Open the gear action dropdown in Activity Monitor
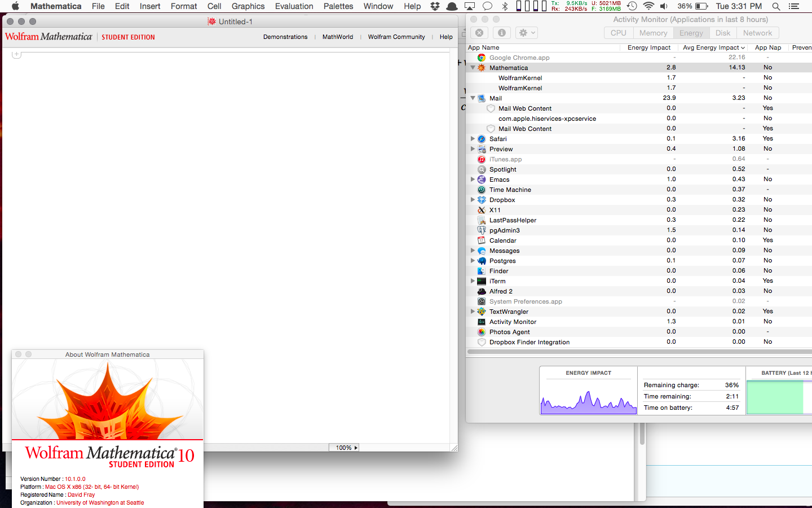 [527, 33]
